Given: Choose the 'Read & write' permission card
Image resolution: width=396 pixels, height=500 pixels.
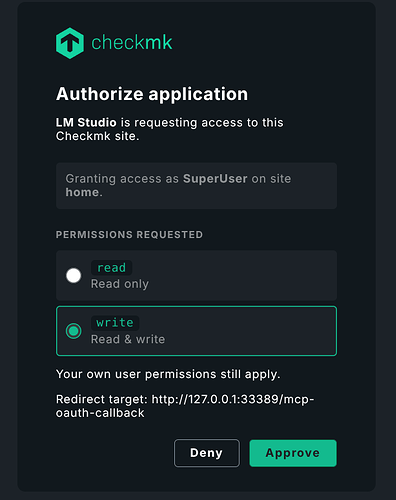Looking at the screenshot, I should (x=196, y=331).
